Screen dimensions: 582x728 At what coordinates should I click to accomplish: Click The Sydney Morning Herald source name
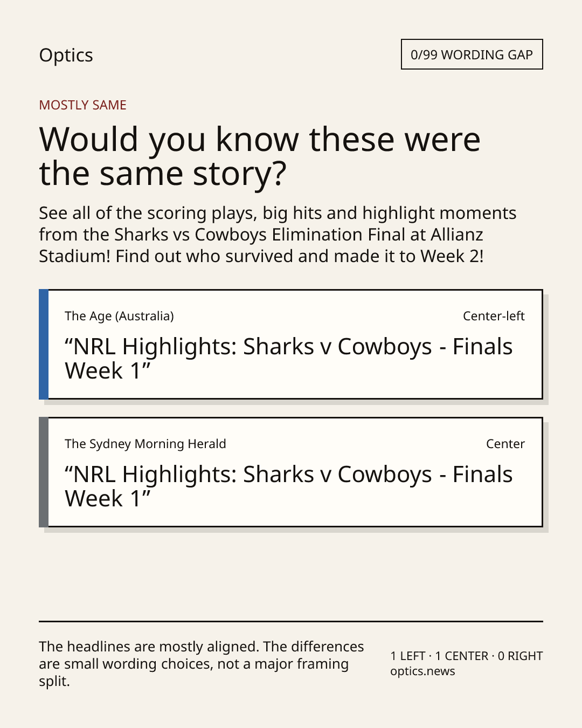point(145,444)
